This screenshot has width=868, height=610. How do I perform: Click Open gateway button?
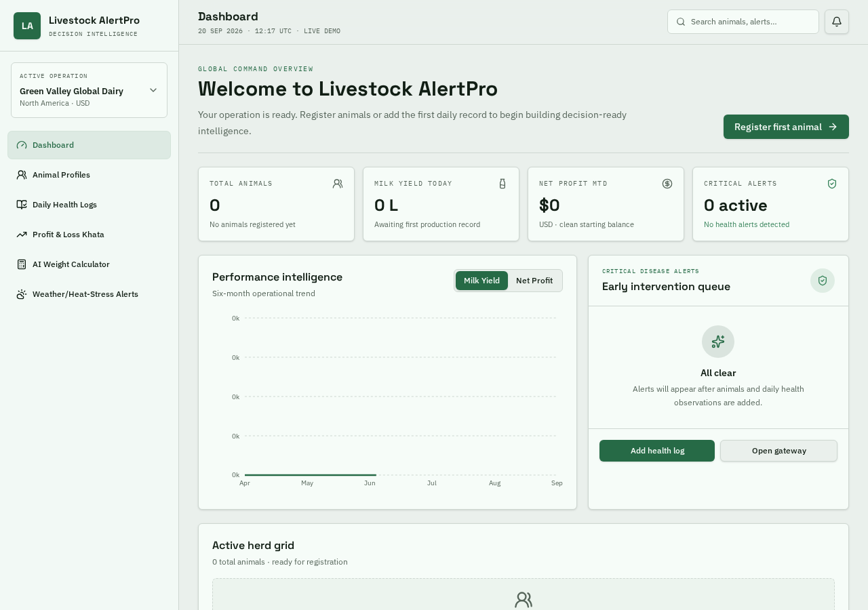point(778,451)
